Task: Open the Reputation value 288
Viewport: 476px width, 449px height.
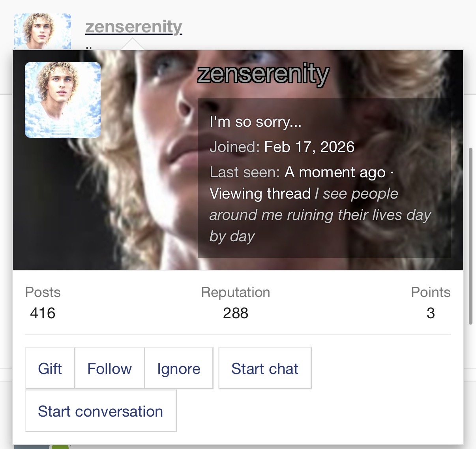Action: [x=236, y=313]
